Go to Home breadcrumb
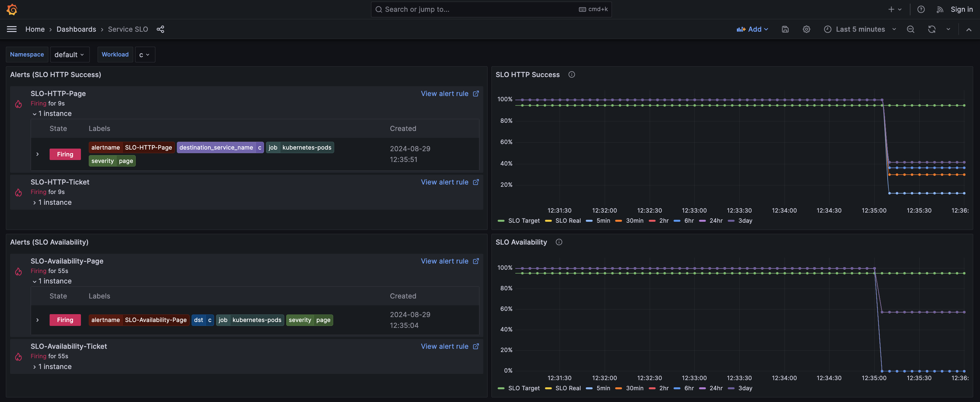Image resolution: width=980 pixels, height=402 pixels. 35,29
